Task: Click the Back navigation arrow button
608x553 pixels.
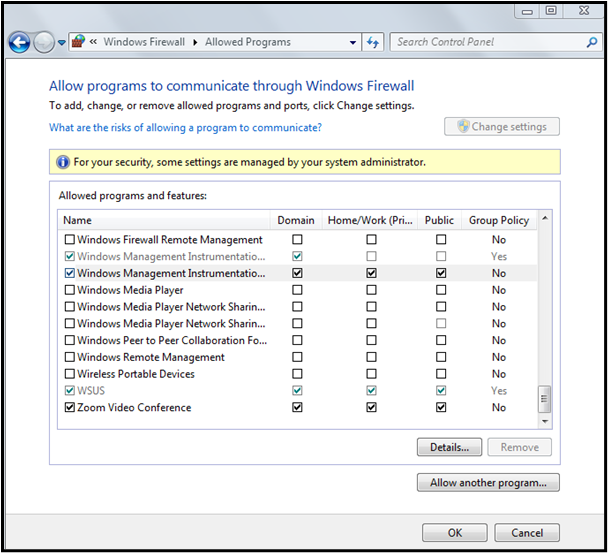Action: (18, 43)
